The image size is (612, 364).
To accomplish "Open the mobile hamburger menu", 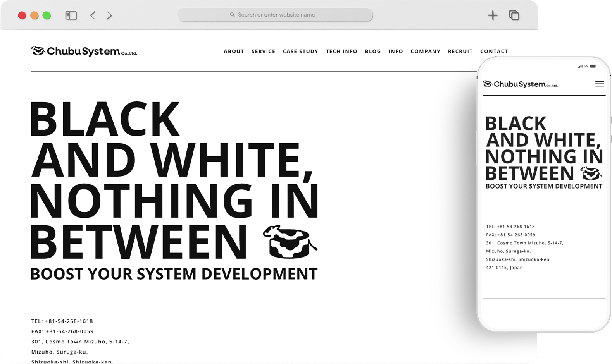I will (599, 84).
